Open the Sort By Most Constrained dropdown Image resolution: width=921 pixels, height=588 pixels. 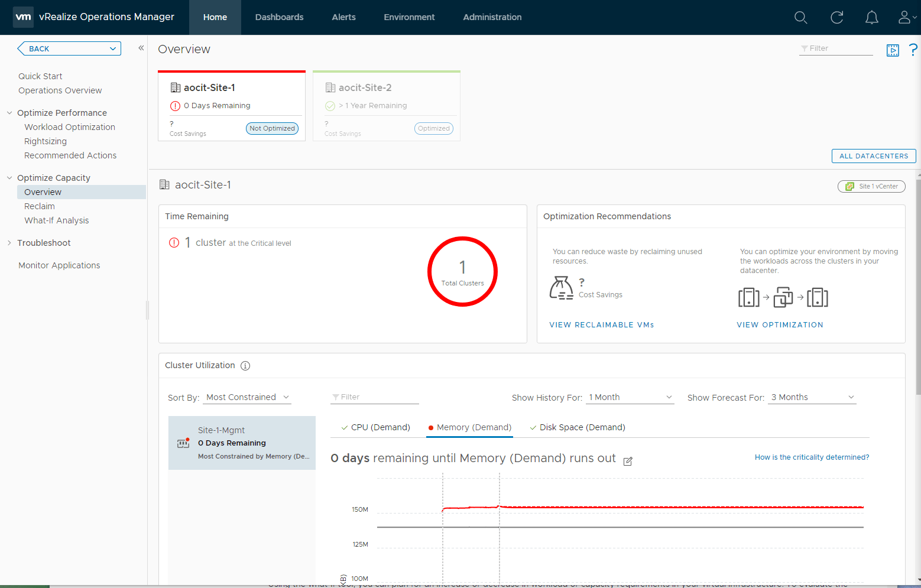[x=247, y=398]
